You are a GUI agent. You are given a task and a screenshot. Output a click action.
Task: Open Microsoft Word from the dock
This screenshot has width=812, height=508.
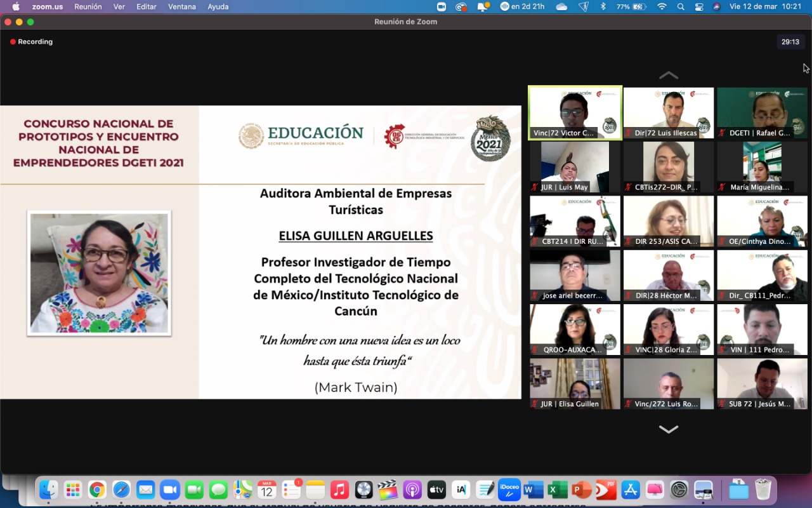click(534, 490)
